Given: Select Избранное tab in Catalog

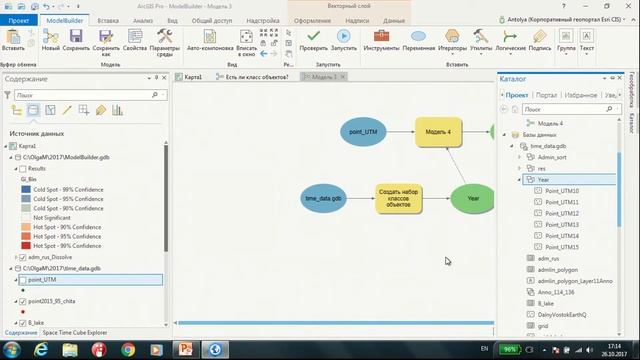Looking at the screenshot, I should pyautogui.click(x=580, y=95).
